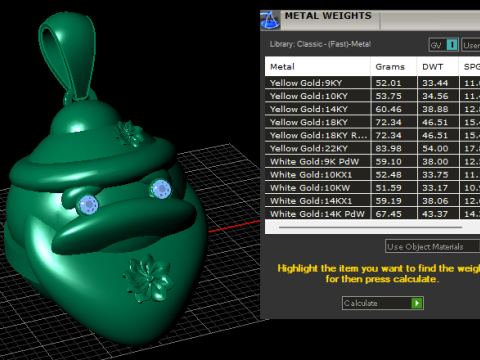This screenshot has height=360, width=480.
Task: Select the Yellow Gold:22KY row
Action: pyautogui.click(x=372, y=148)
